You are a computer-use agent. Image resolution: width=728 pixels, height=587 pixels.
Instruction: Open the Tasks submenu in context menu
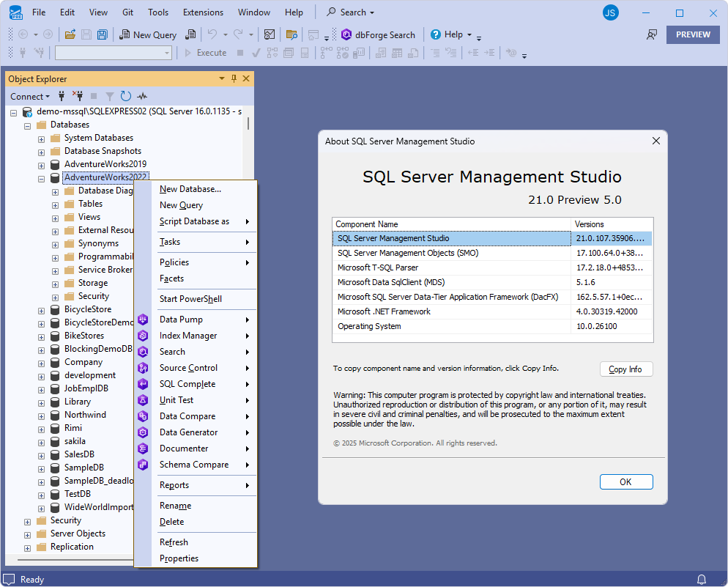pyautogui.click(x=170, y=242)
